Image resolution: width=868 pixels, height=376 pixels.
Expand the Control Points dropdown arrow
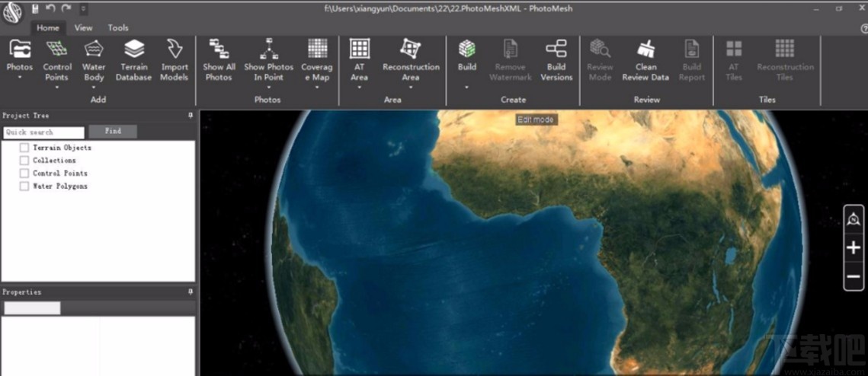(56, 88)
